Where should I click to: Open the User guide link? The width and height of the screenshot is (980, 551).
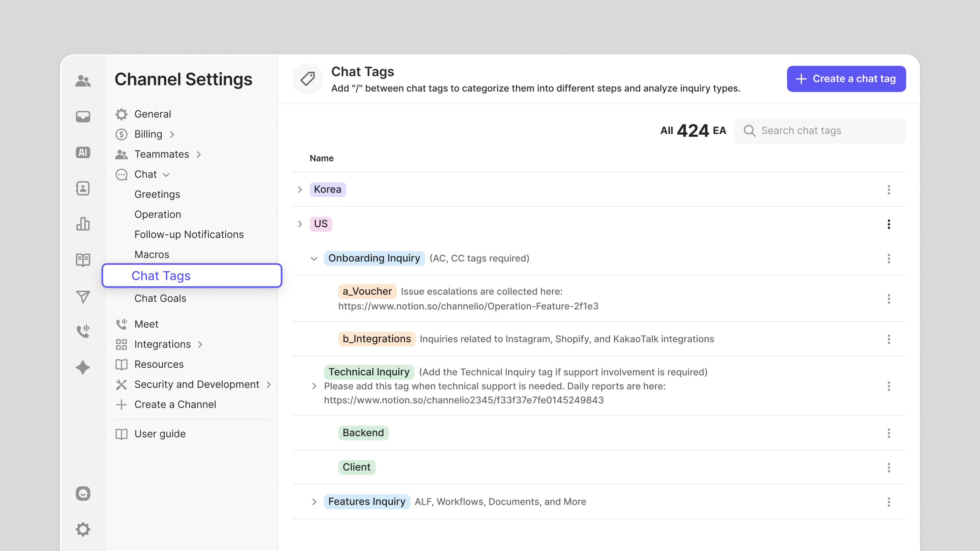[x=160, y=434]
